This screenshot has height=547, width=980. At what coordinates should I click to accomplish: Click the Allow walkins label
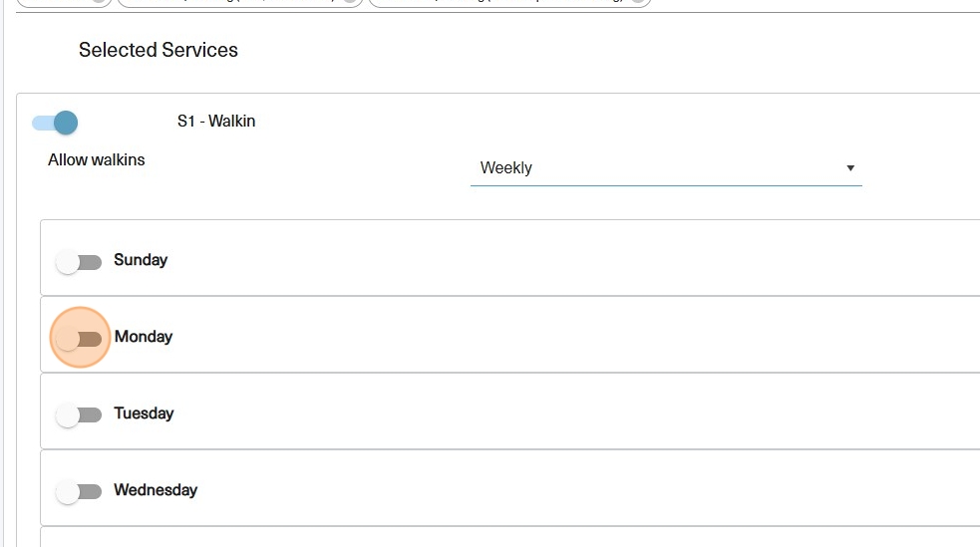point(97,159)
